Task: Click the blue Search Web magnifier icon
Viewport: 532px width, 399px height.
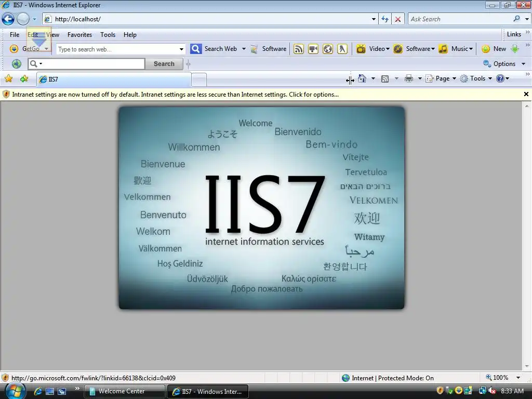Action: click(x=196, y=49)
